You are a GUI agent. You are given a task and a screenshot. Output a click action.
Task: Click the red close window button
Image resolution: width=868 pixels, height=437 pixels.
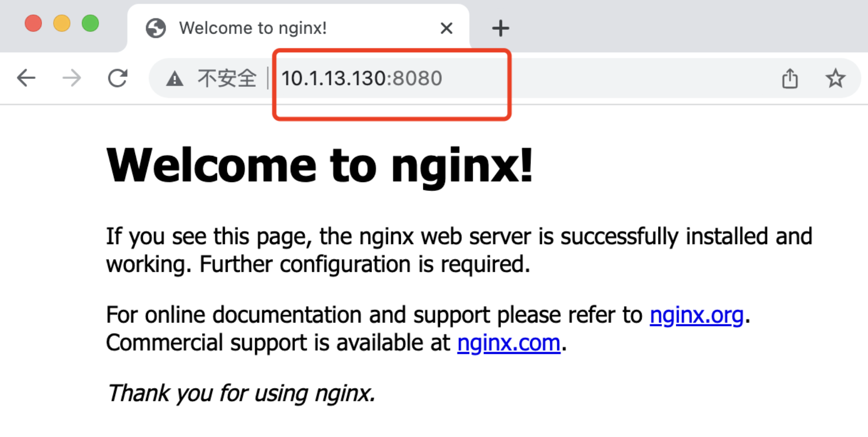(33, 23)
